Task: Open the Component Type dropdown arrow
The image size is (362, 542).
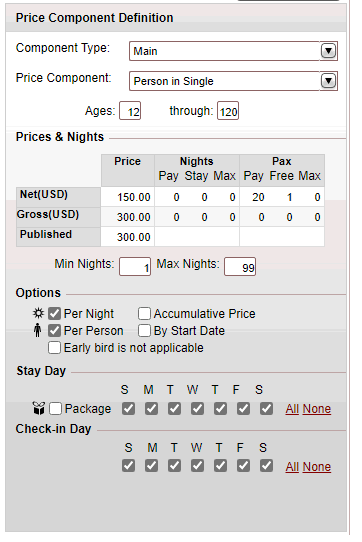Action: (x=328, y=51)
